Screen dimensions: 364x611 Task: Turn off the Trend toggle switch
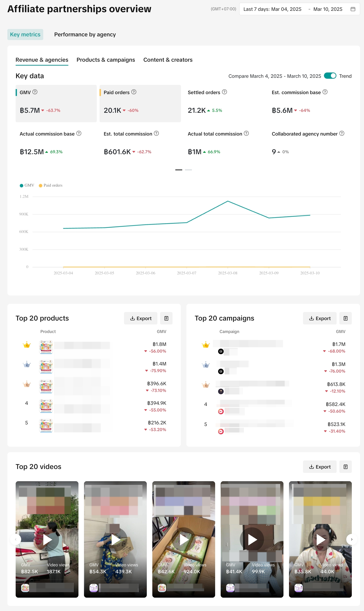click(x=330, y=76)
